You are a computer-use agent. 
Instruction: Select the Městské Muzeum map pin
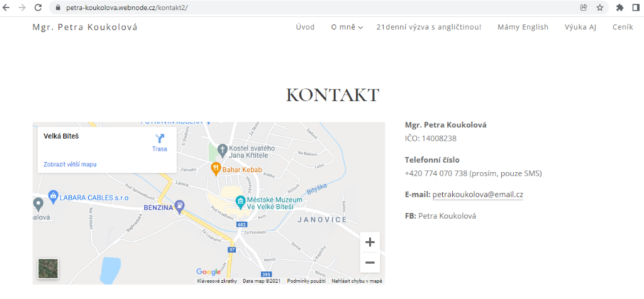240,202
